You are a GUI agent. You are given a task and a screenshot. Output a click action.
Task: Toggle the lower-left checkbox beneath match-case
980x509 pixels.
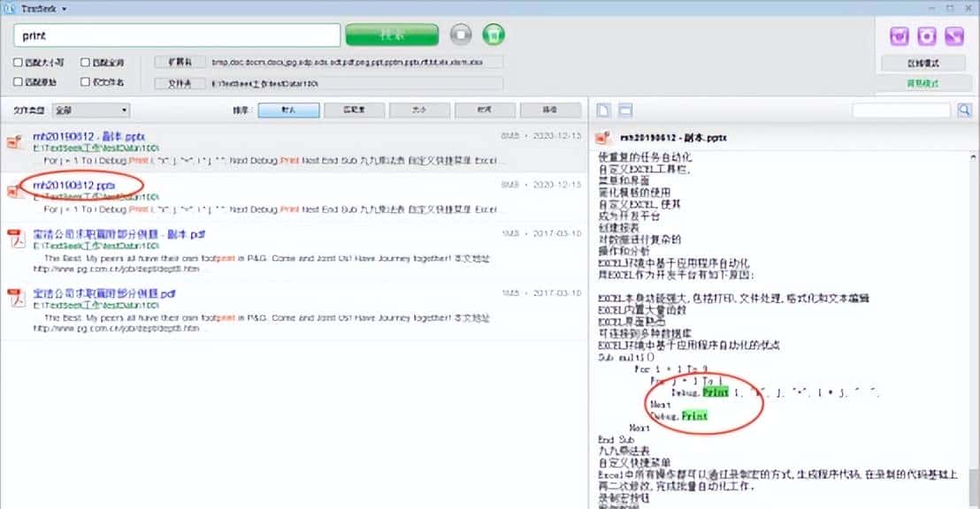tap(18, 82)
